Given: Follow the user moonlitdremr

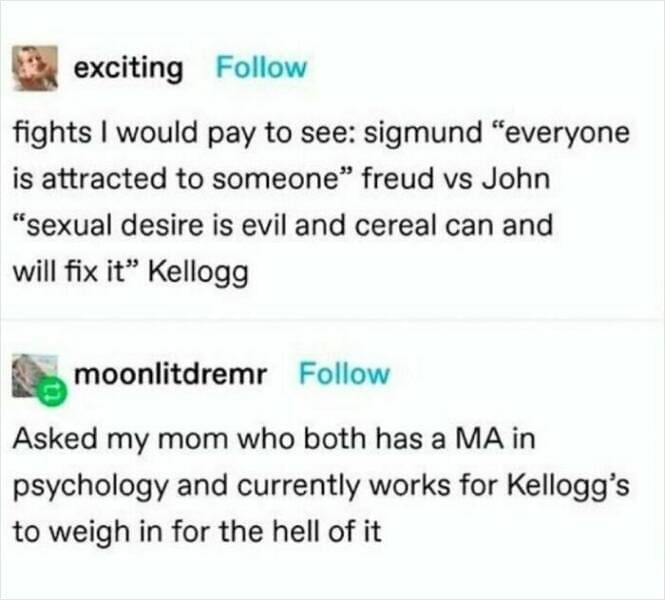Looking at the screenshot, I should click(344, 374).
